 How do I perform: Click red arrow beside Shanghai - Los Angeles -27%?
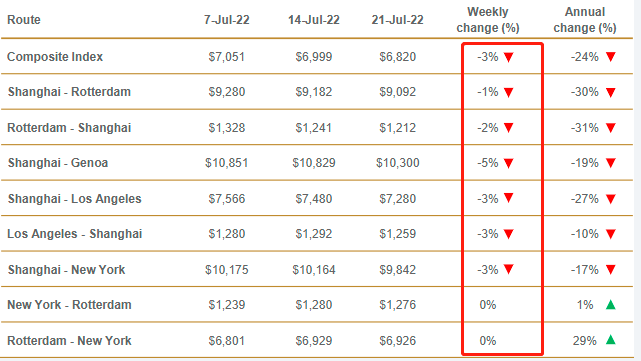point(611,199)
